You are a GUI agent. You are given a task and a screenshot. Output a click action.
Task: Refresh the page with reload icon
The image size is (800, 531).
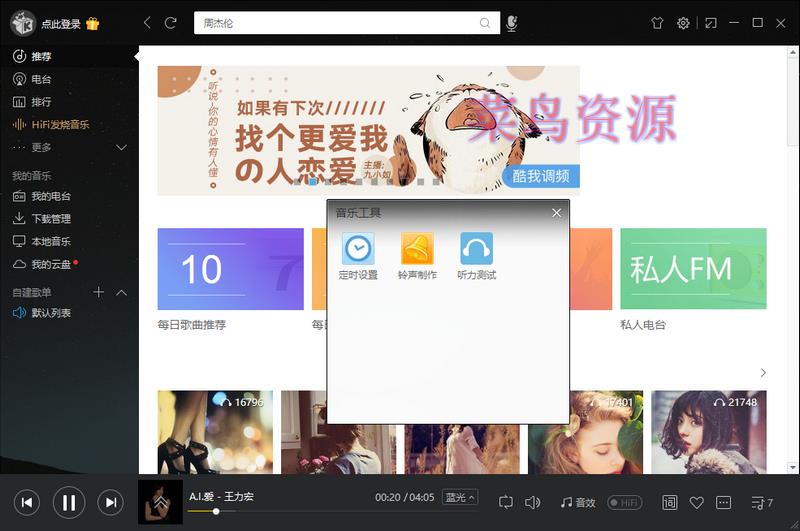(170, 22)
